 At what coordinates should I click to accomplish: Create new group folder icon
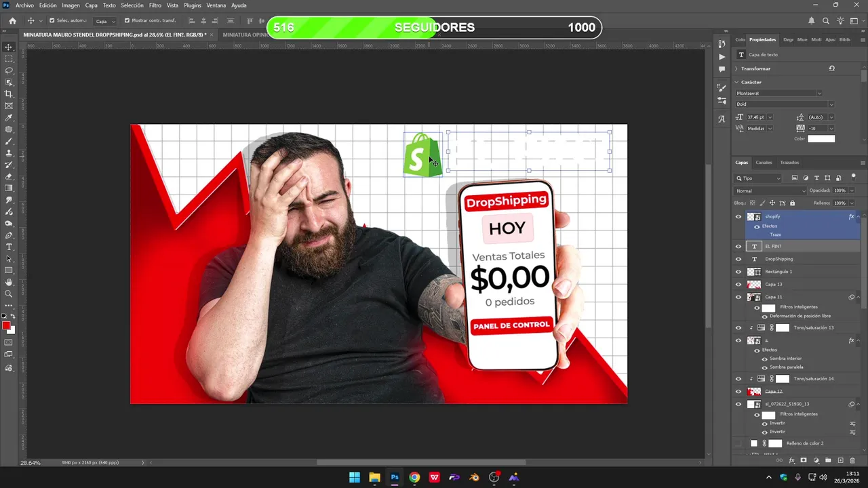[x=828, y=461]
